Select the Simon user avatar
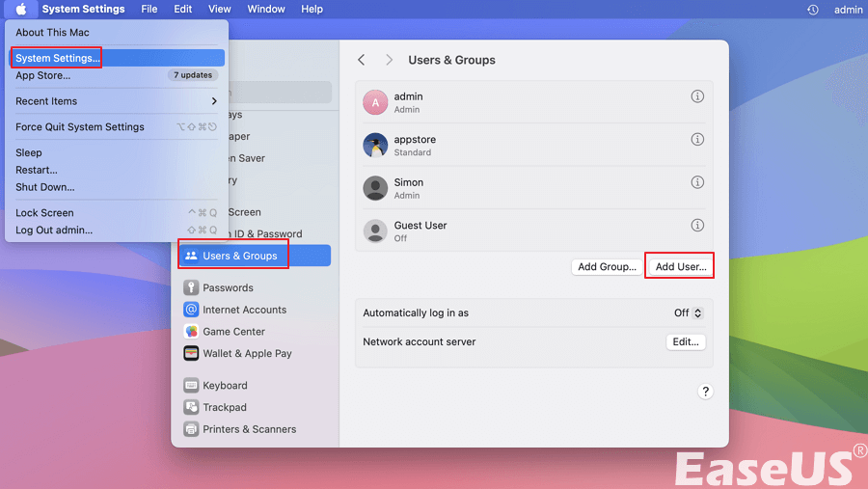The image size is (868, 489). [x=375, y=188]
